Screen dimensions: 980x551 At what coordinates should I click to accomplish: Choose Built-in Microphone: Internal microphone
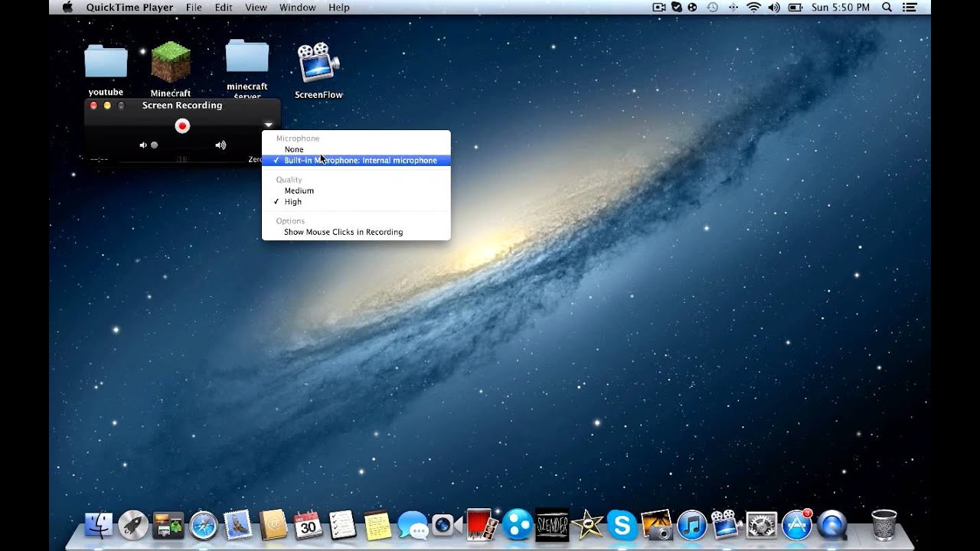tap(356, 161)
